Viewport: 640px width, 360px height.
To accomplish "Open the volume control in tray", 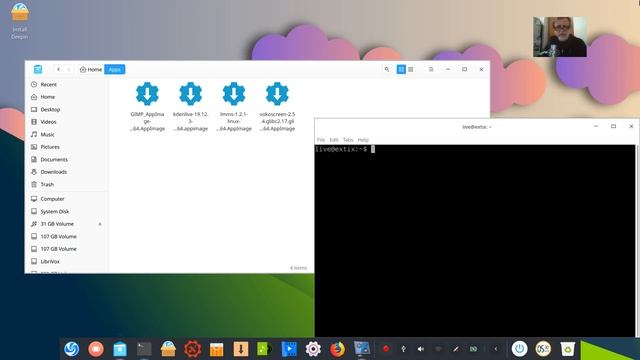I will (421, 349).
